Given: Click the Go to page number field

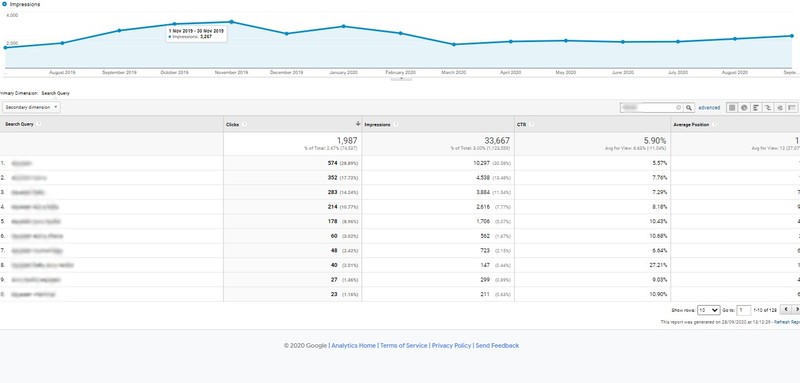Looking at the screenshot, I should (744, 310).
